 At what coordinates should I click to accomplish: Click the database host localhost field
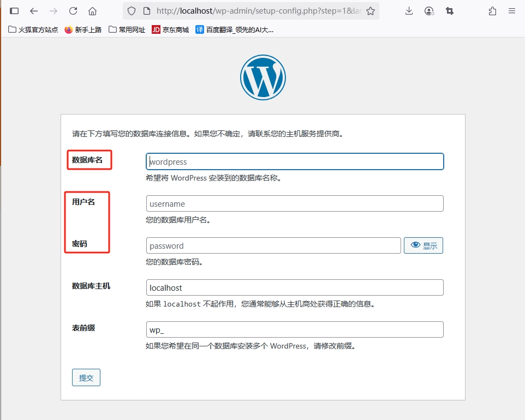pos(295,287)
